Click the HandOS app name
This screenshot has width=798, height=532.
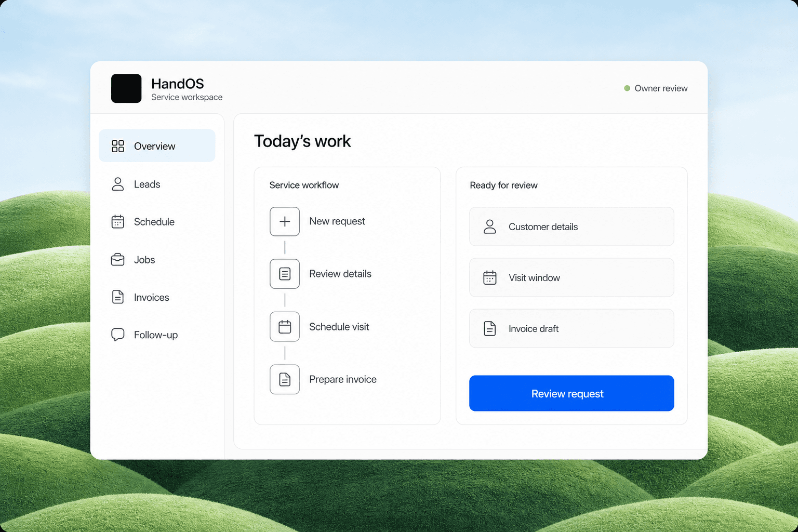tap(178, 84)
